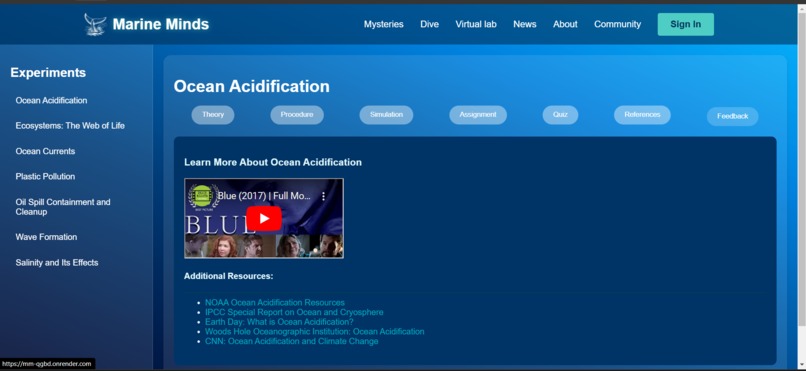Open the Plastic Pollution experiment
Viewport: 806px width, 371px height.
coord(45,176)
